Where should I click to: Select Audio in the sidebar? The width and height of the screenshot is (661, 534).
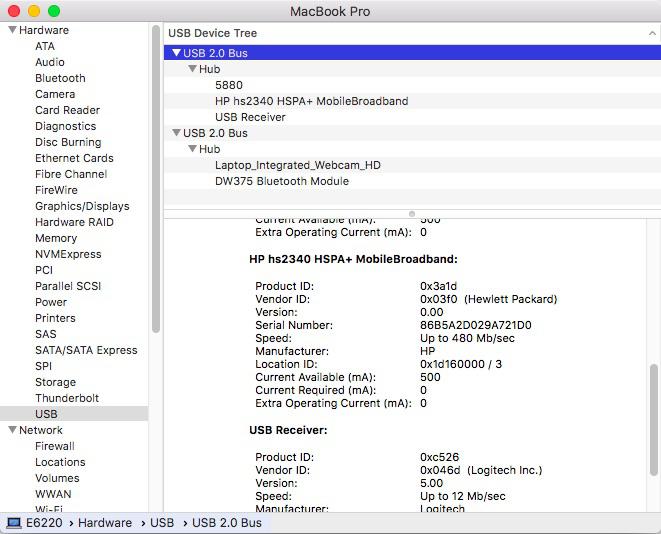[x=50, y=62]
